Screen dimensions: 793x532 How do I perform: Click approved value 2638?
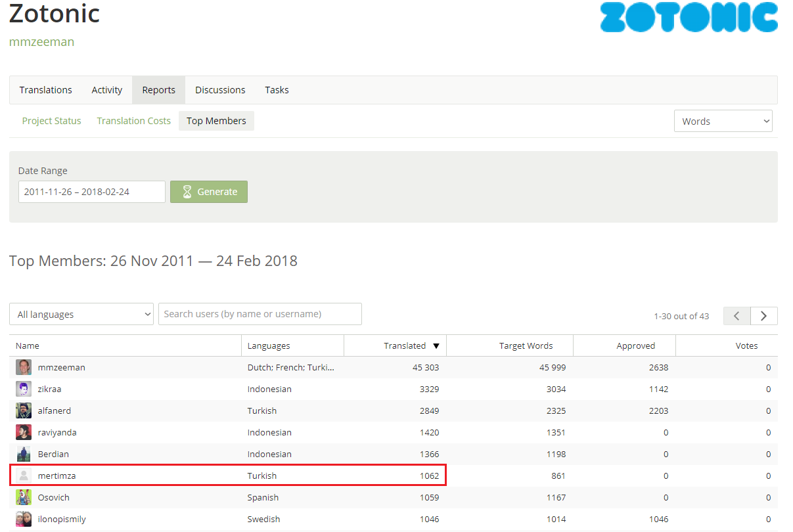click(658, 367)
